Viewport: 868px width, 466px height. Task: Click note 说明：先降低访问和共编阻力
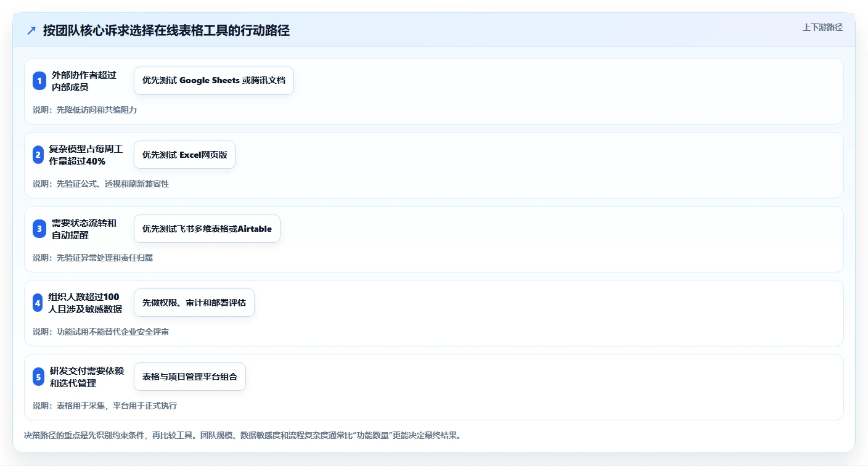click(84, 110)
